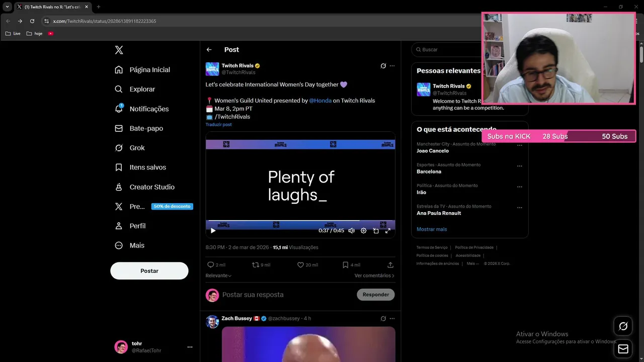Click the browser address bar URL

[x=105, y=21]
